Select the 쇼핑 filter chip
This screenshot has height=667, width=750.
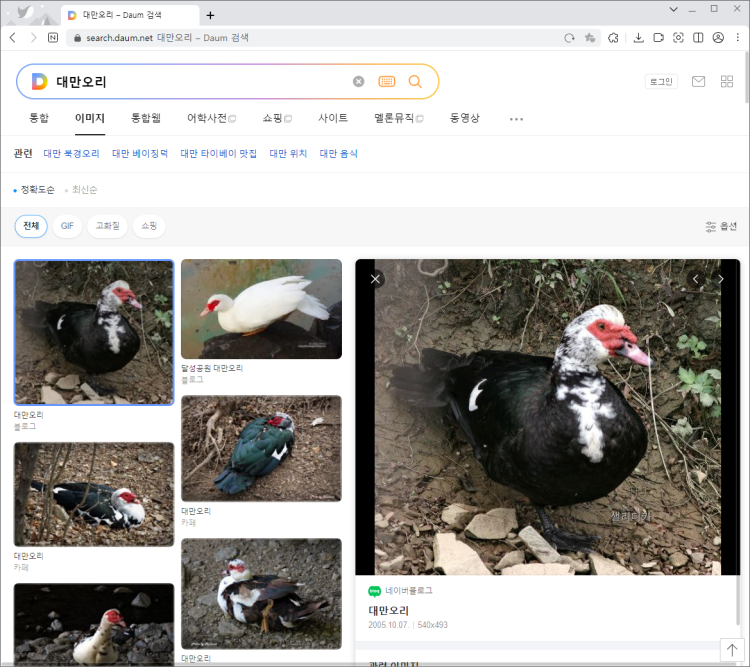click(x=149, y=226)
